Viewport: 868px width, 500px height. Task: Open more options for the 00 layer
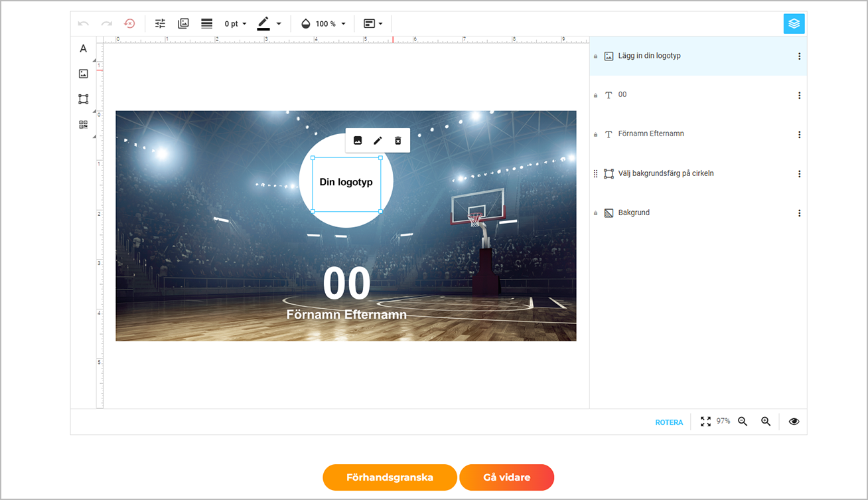799,96
